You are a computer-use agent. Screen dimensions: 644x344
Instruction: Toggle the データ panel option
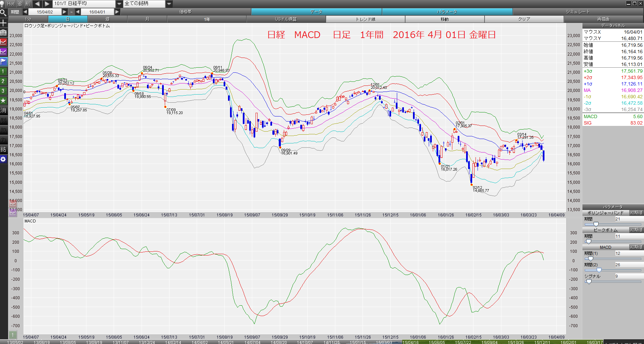(316, 12)
